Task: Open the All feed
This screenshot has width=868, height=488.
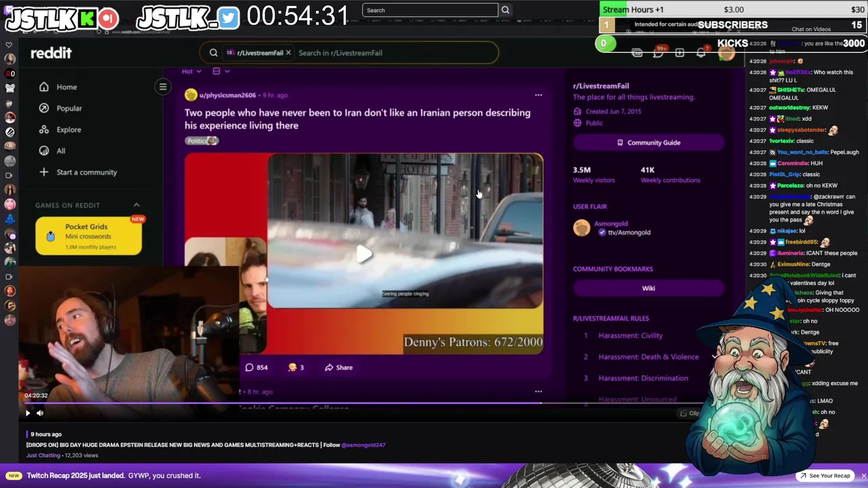Action: [x=61, y=151]
